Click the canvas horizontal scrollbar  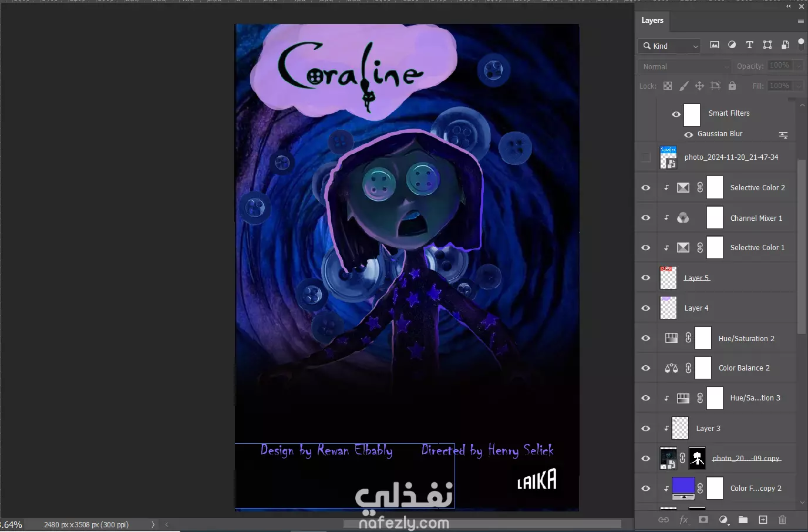pos(482,524)
